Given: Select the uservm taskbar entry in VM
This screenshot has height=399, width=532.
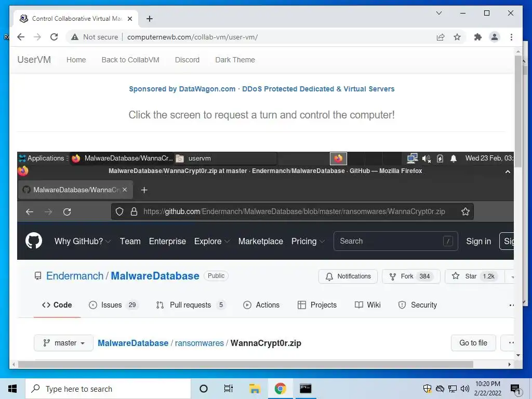Looking at the screenshot, I should pyautogui.click(x=225, y=158).
